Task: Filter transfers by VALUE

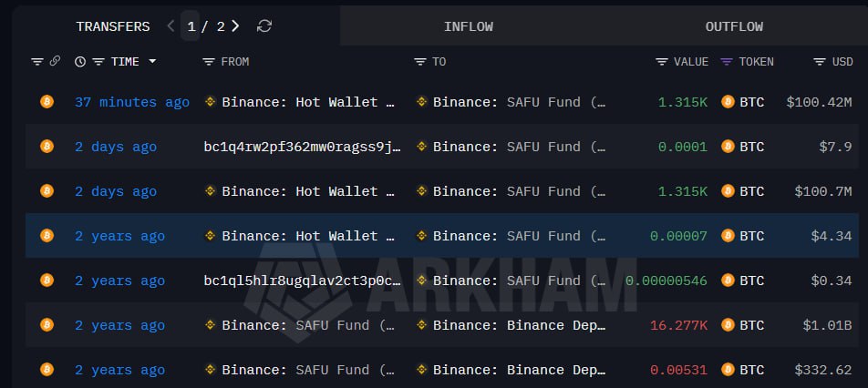Action: point(661,62)
